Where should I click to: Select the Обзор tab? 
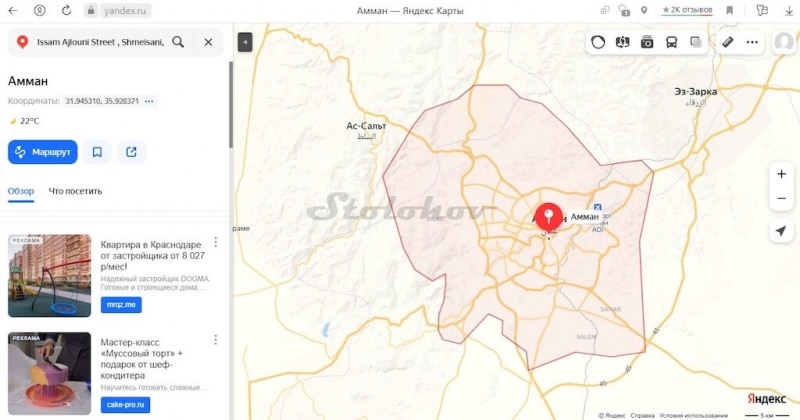pos(21,191)
